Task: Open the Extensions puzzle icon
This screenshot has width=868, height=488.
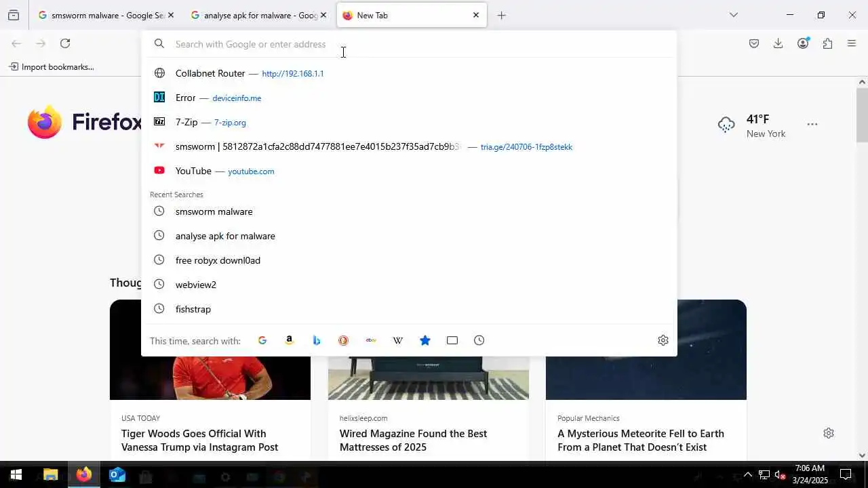Action: [827, 43]
